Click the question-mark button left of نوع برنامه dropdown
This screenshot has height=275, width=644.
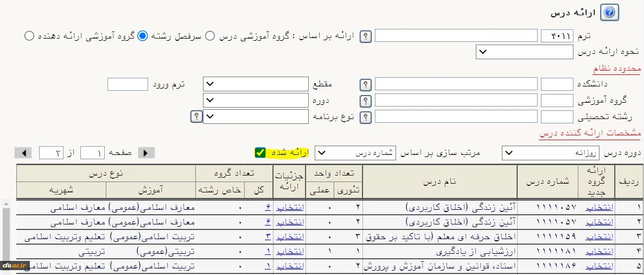(x=196, y=117)
